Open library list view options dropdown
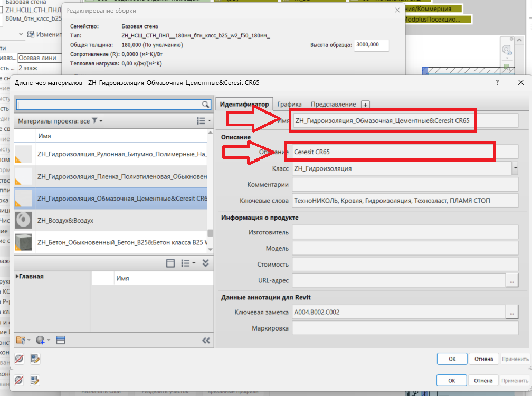The image size is (532, 396). tap(188, 263)
